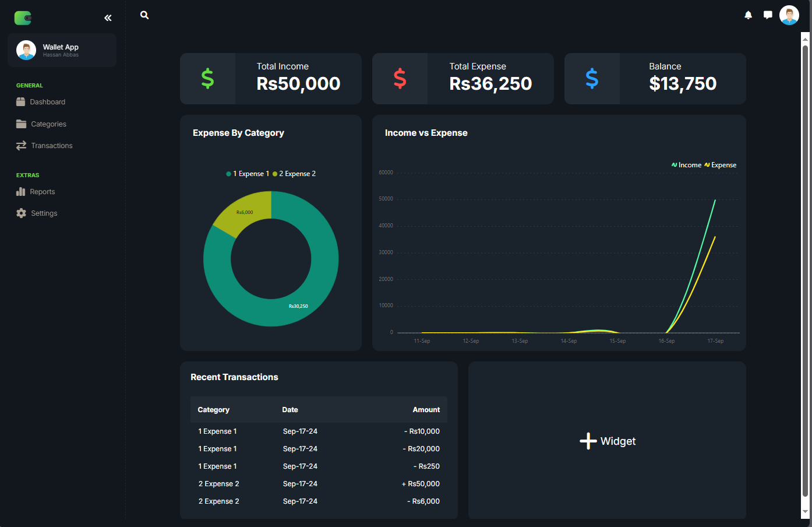The image size is (812, 527).
Task: Click the green wallet app logo
Action: coord(23,18)
